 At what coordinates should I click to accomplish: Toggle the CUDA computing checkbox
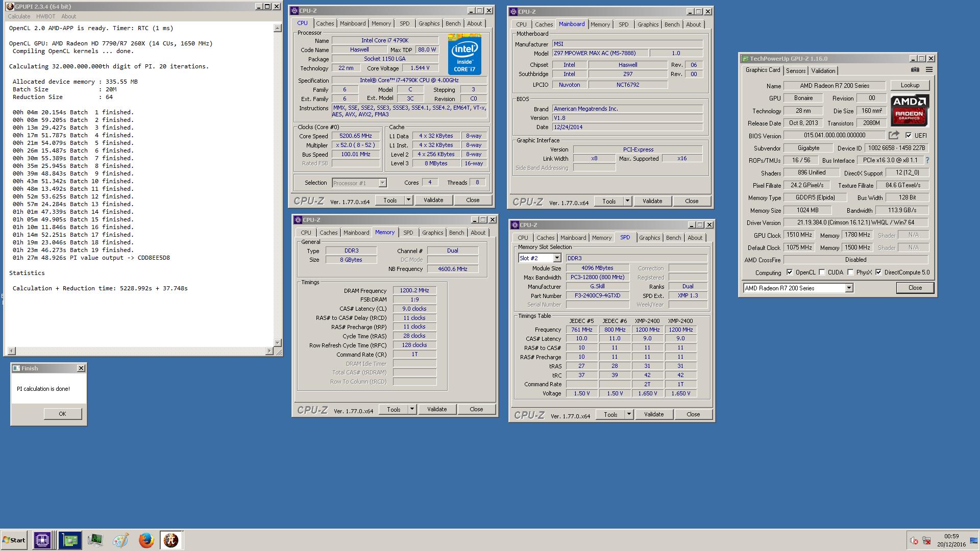point(822,272)
